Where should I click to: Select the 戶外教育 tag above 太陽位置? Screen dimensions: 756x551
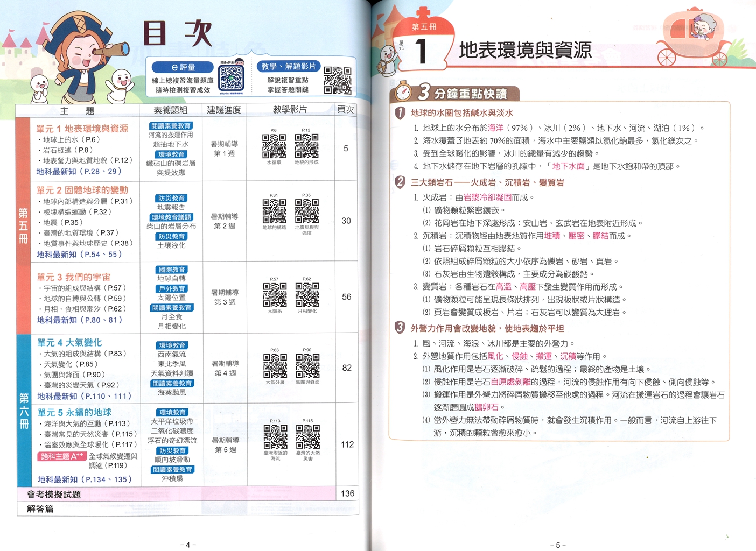coord(172,288)
